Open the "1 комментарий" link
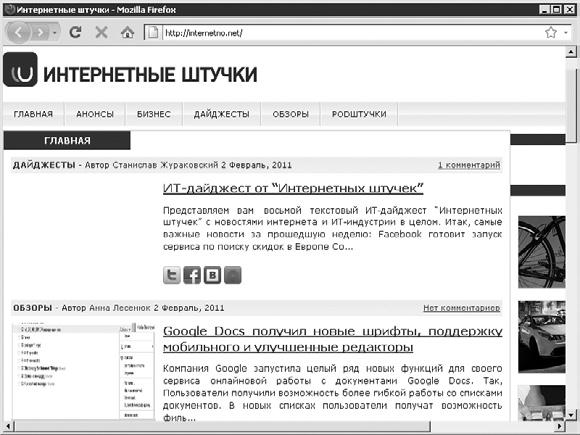Viewport: 580px width, 435px height. coord(469,165)
